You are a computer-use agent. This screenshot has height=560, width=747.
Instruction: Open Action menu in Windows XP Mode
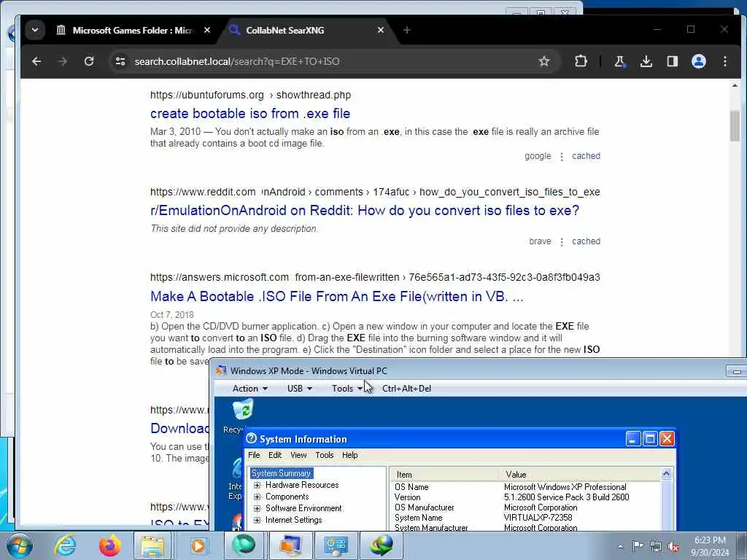tap(249, 388)
